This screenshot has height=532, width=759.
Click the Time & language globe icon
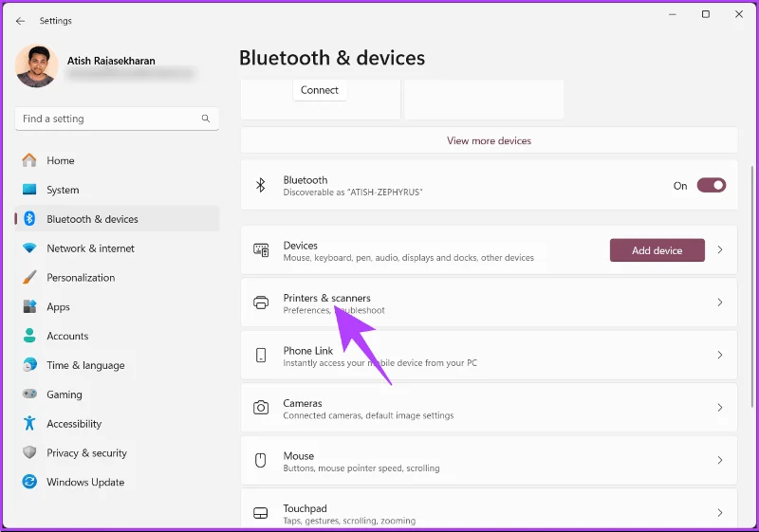29,365
